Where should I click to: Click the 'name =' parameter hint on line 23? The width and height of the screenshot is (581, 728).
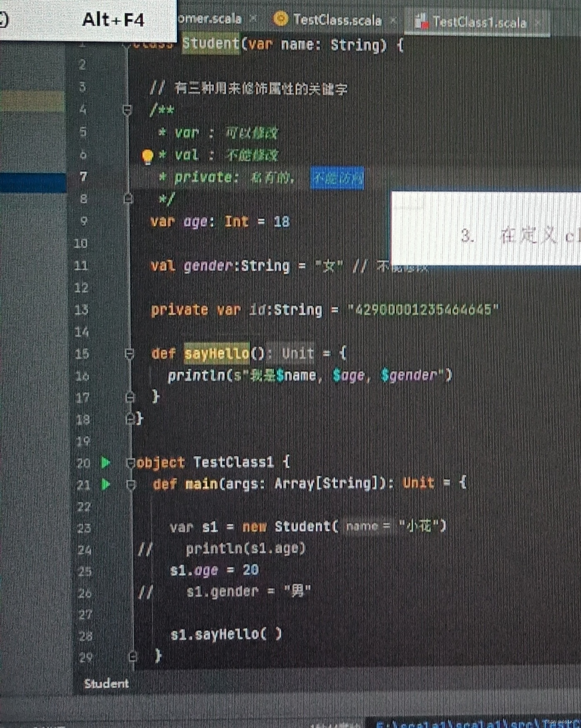[367, 526]
